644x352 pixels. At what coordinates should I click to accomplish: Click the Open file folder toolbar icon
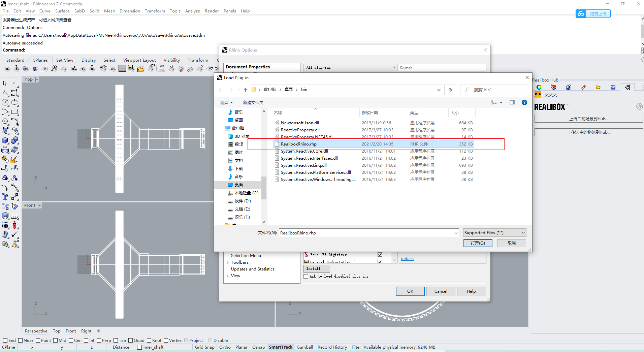coord(141,69)
